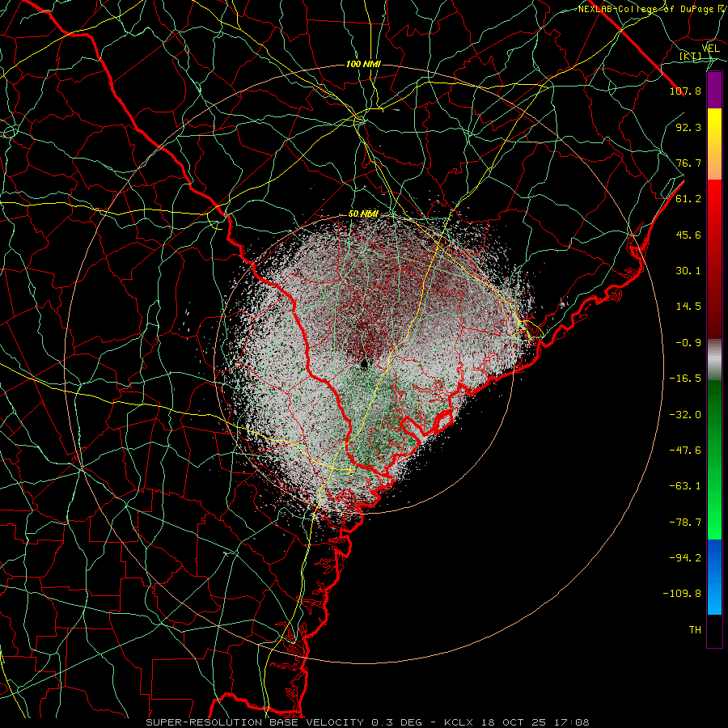Select the -109.8 legend value

682,594
